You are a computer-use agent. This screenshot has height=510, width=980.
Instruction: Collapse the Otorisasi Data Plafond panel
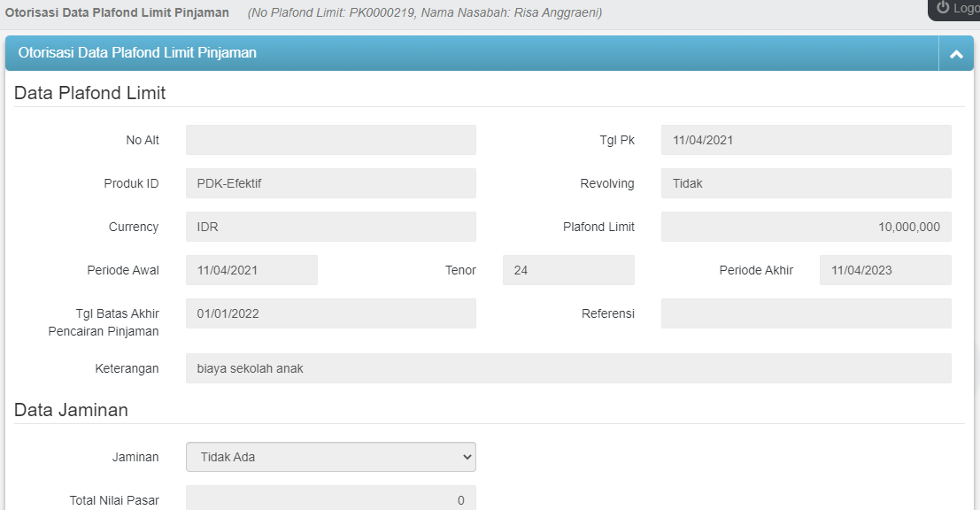pos(955,54)
